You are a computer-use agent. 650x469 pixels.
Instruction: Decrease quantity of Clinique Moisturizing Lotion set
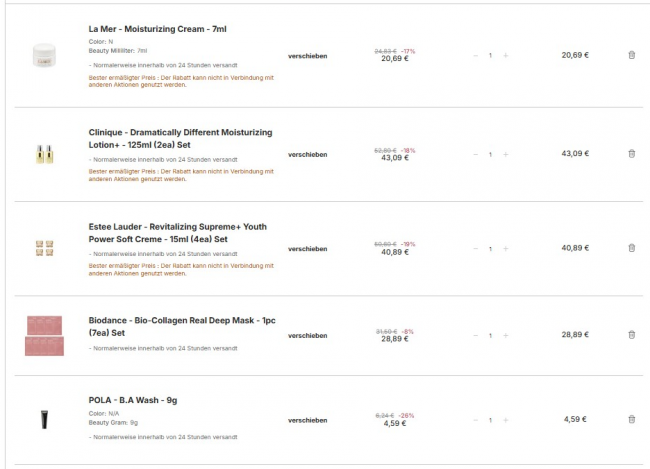476,154
